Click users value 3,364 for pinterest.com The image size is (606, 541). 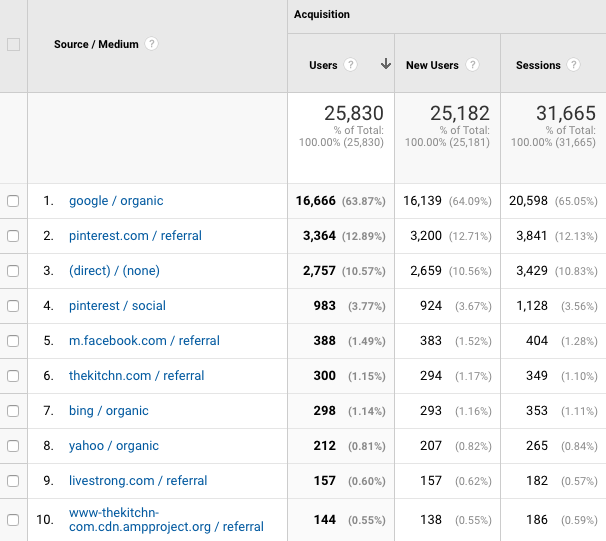(x=319, y=236)
